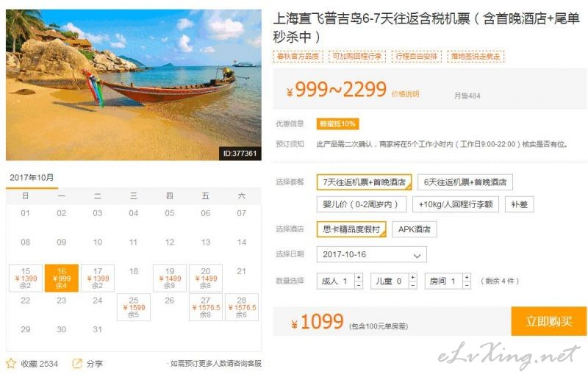Increase children count with plus stepper

tap(413, 277)
